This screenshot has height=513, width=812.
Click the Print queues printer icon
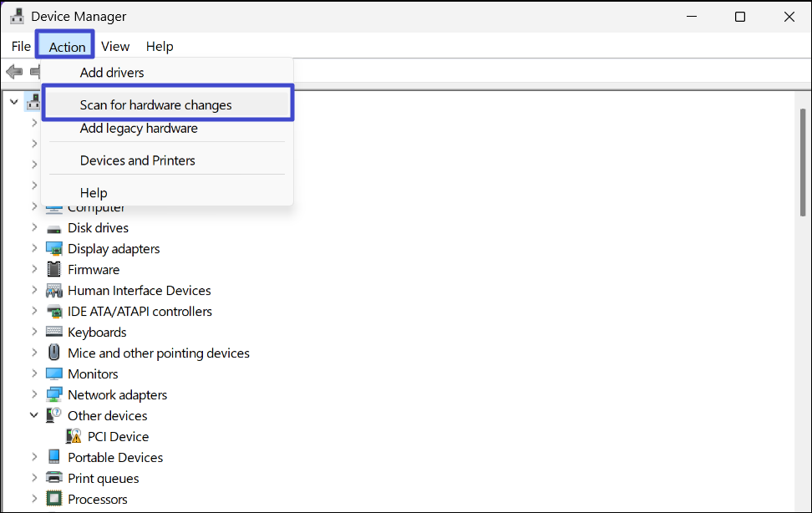click(54, 479)
